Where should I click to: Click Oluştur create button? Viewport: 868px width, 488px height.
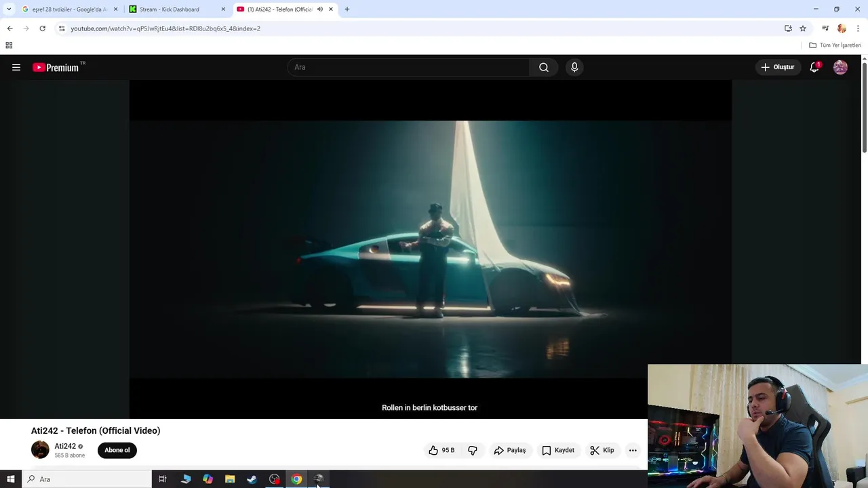coord(778,67)
